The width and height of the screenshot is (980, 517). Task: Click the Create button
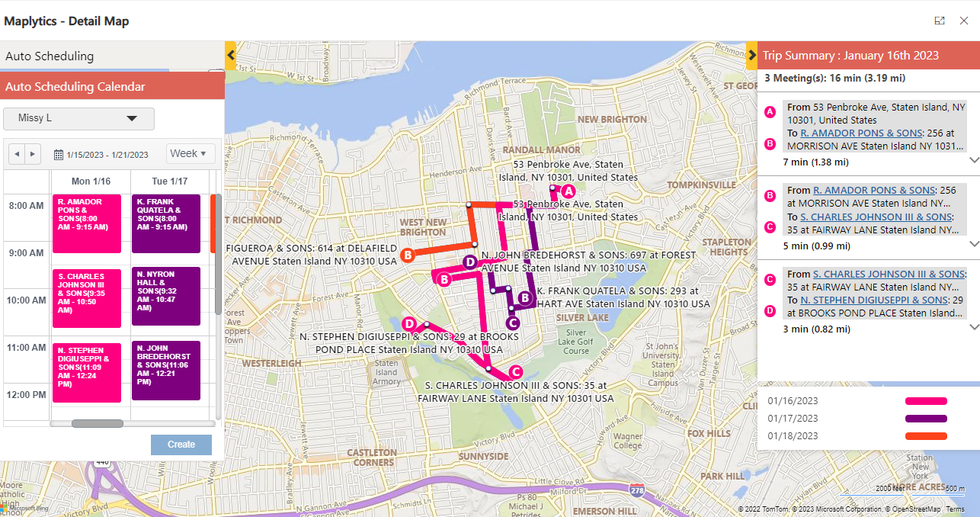[x=181, y=445]
